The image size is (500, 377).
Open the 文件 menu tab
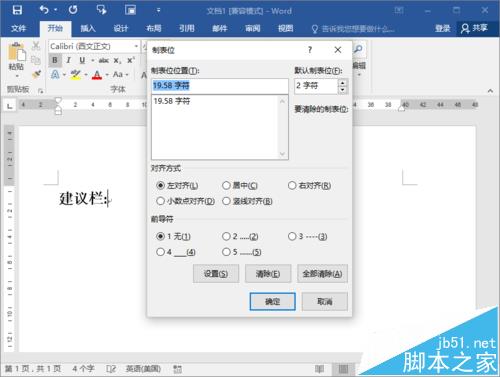(x=18, y=28)
